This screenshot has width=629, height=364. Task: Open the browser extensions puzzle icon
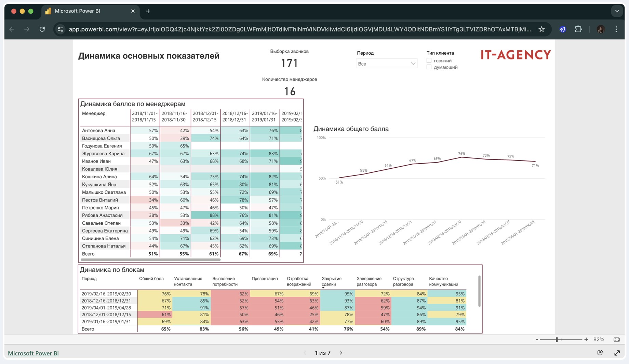coord(578,29)
